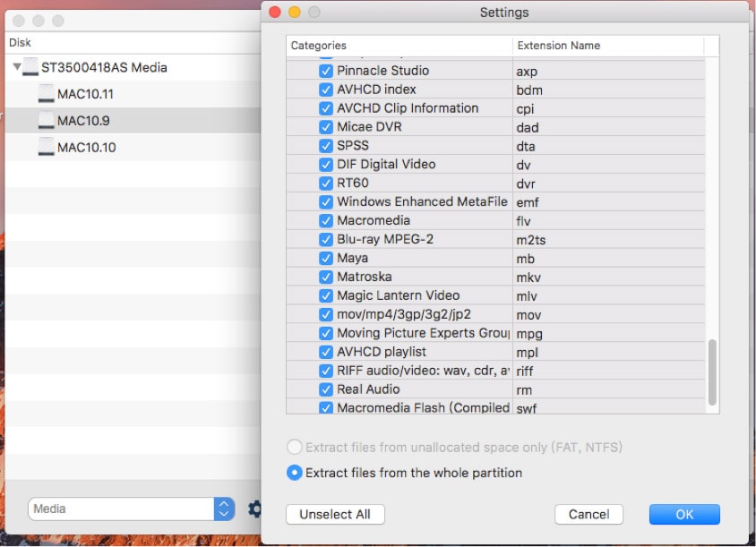Viewport: 756px width, 547px height.
Task: Toggle the mov/mp4/3gp/3g2/jp2 checkbox
Action: (x=326, y=314)
